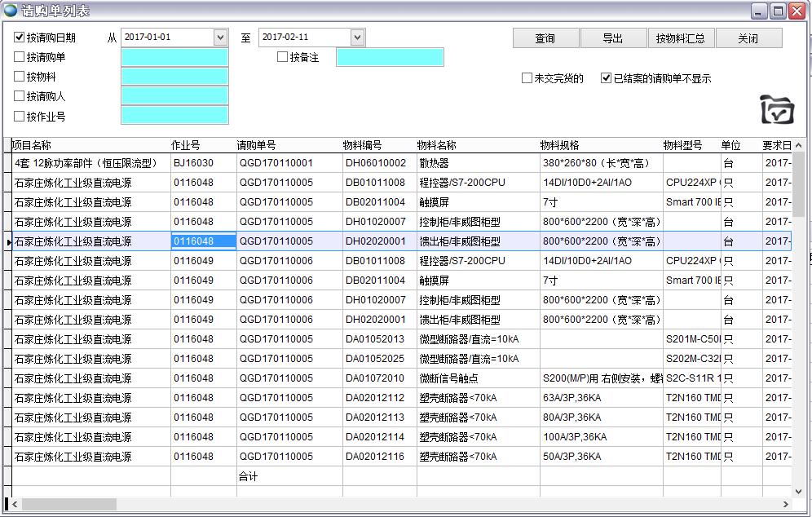
Task: Enable the 按请购单 checkbox
Action: tap(20, 57)
